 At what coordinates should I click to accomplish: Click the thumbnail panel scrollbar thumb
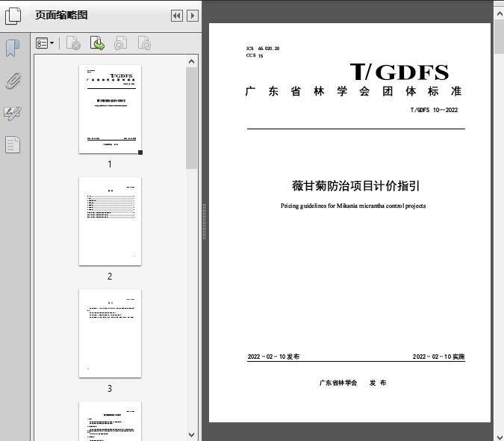(x=192, y=118)
